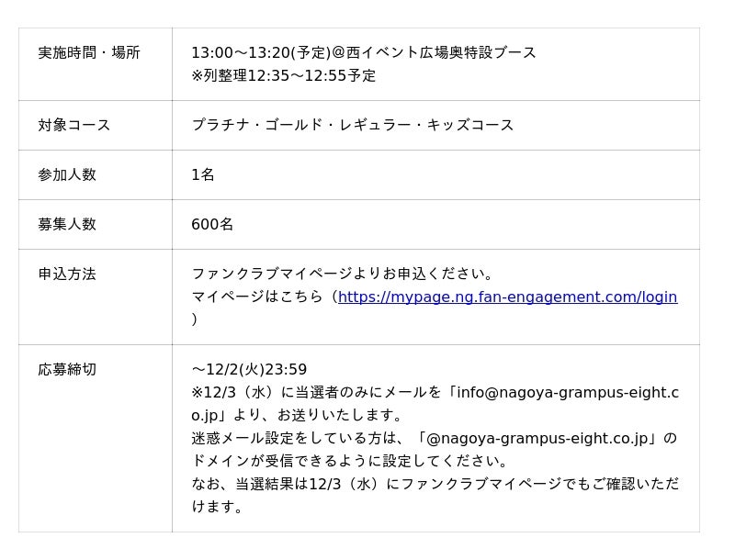Click the 実施時間・場所 row label
Viewport: 735px width, 560px height.
click(89, 53)
